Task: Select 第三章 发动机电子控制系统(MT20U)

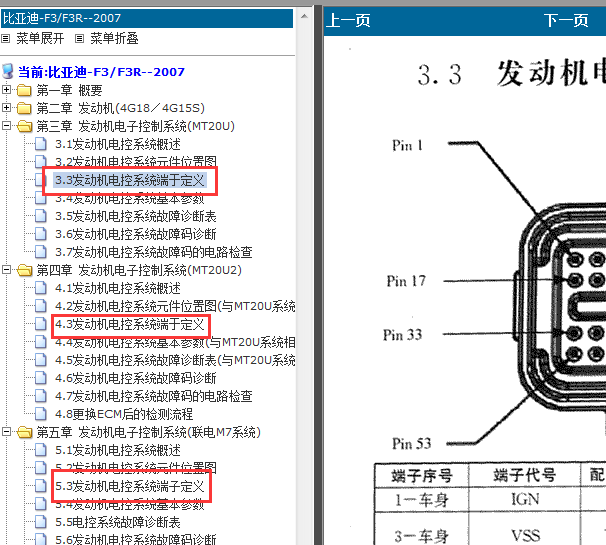Action: 136,126
